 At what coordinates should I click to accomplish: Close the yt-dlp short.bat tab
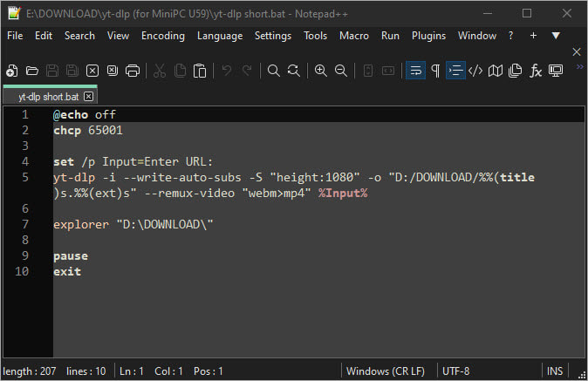tap(88, 97)
